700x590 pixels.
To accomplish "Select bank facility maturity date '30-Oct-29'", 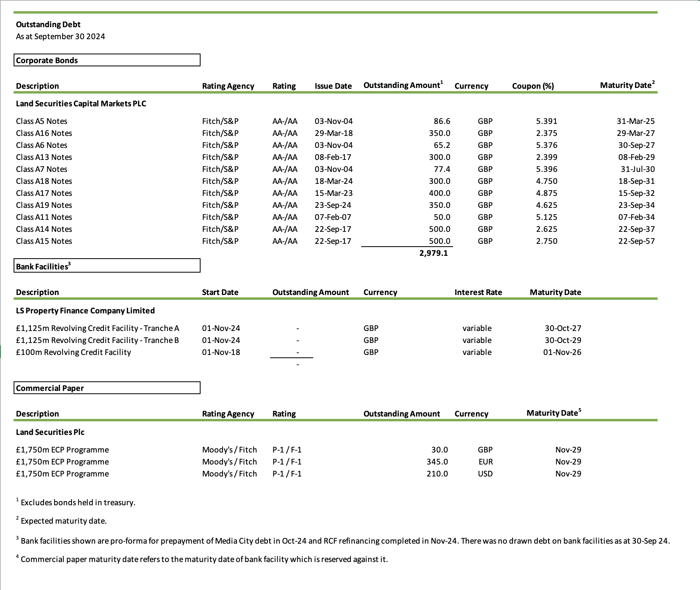I will (563, 340).
